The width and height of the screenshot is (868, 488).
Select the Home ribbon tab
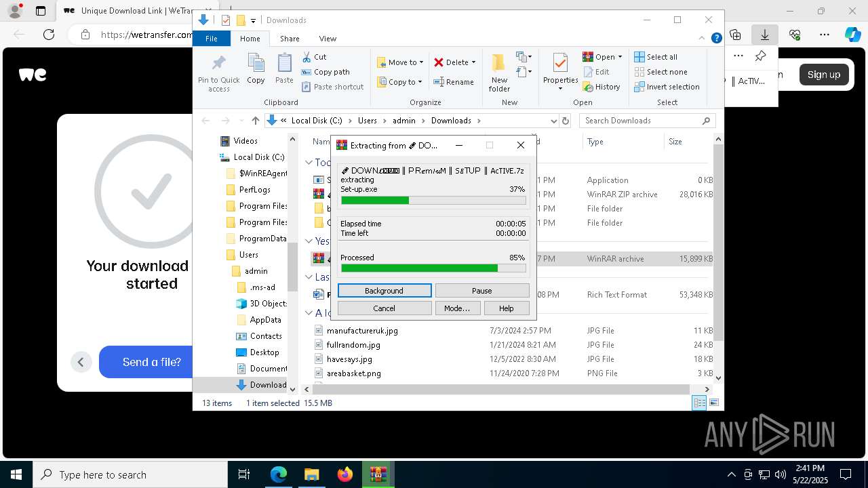[x=250, y=39]
